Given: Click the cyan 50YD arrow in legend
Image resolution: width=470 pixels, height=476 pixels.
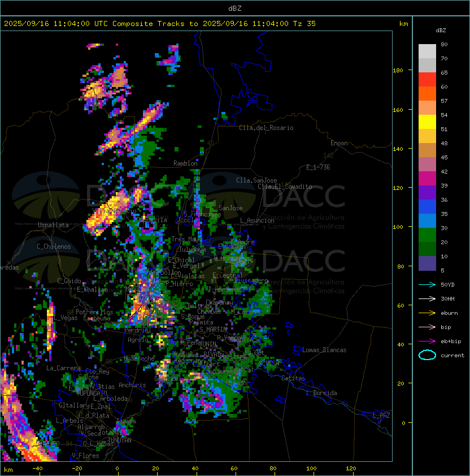Looking at the screenshot, I should (x=427, y=284).
